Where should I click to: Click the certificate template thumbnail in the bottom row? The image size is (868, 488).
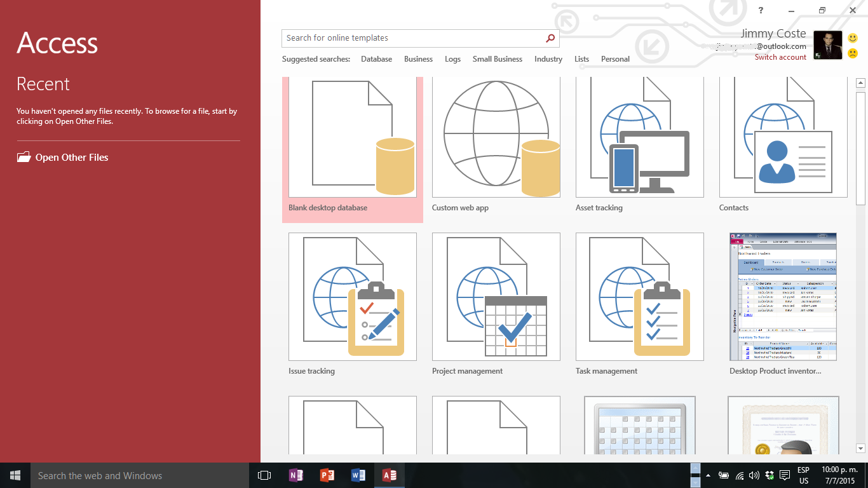click(x=783, y=426)
